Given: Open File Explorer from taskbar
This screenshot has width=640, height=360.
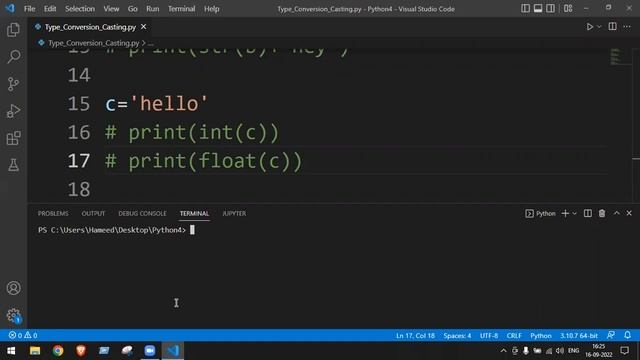Looking at the screenshot, I should click(x=35, y=351).
